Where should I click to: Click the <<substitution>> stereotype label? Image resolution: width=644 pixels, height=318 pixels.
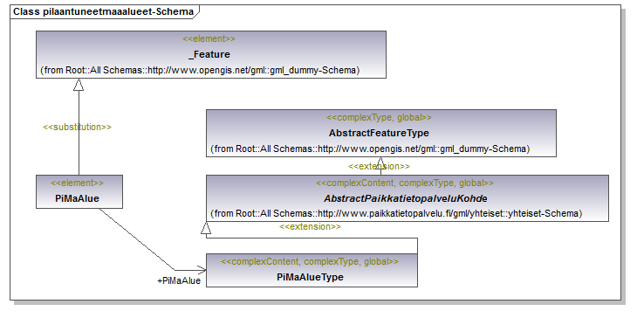coord(77,128)
